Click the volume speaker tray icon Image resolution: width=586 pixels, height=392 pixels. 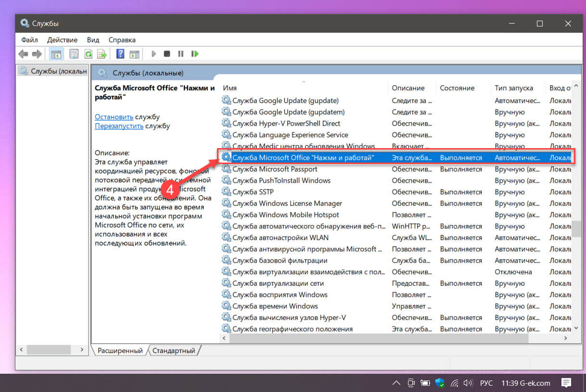coord(468,383)
